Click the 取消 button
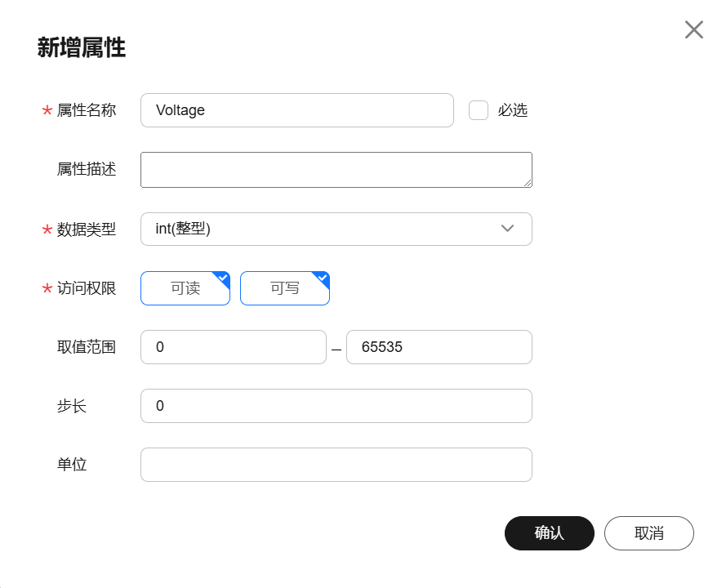726x588 pixels. [x=648, y=533]
